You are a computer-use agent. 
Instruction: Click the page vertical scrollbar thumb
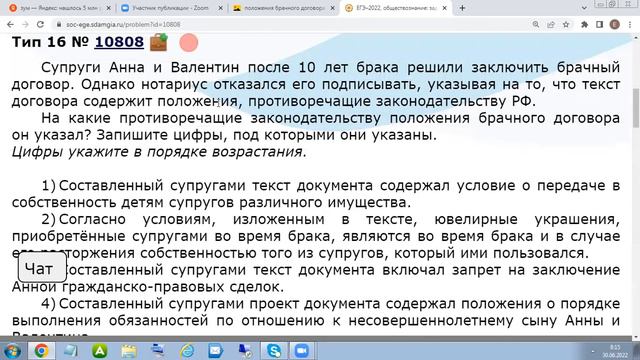[x=636, y=108]
